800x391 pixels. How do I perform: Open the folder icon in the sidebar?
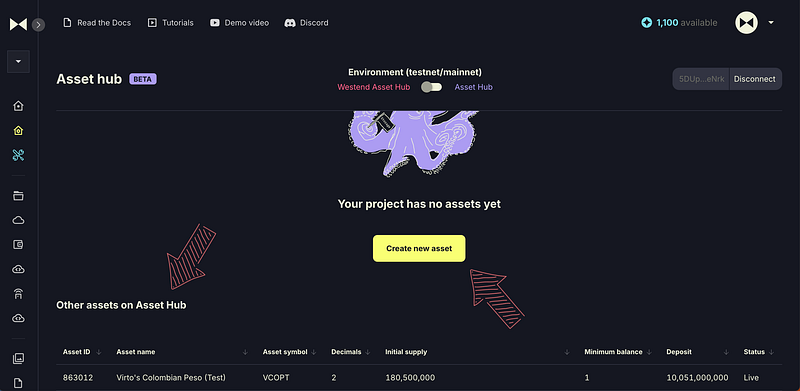coord(18,196)
